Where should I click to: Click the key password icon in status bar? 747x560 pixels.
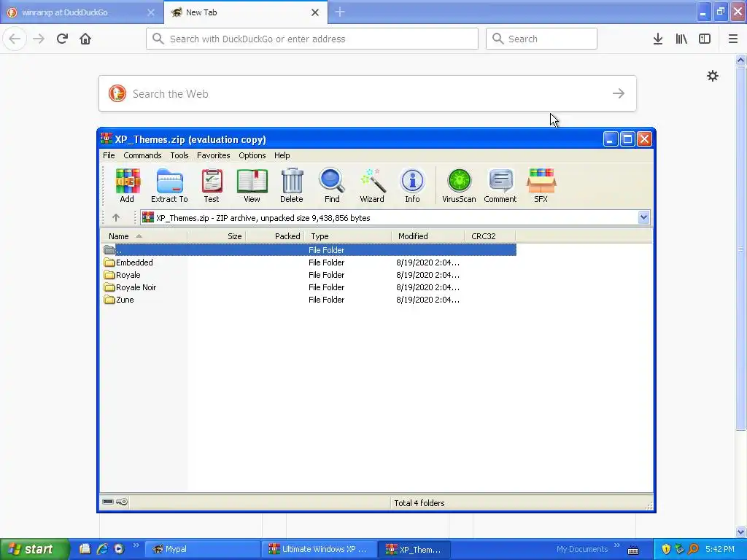tap(122, 502)
